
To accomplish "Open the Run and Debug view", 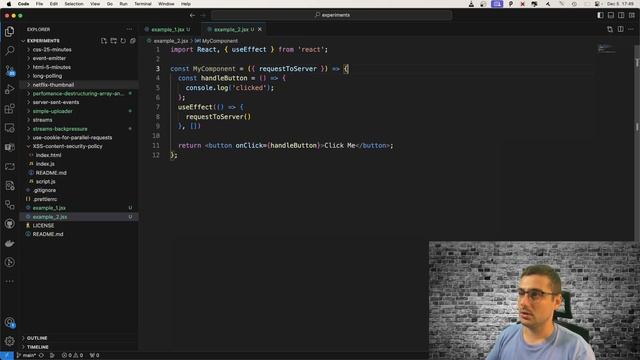I will 9,89.
